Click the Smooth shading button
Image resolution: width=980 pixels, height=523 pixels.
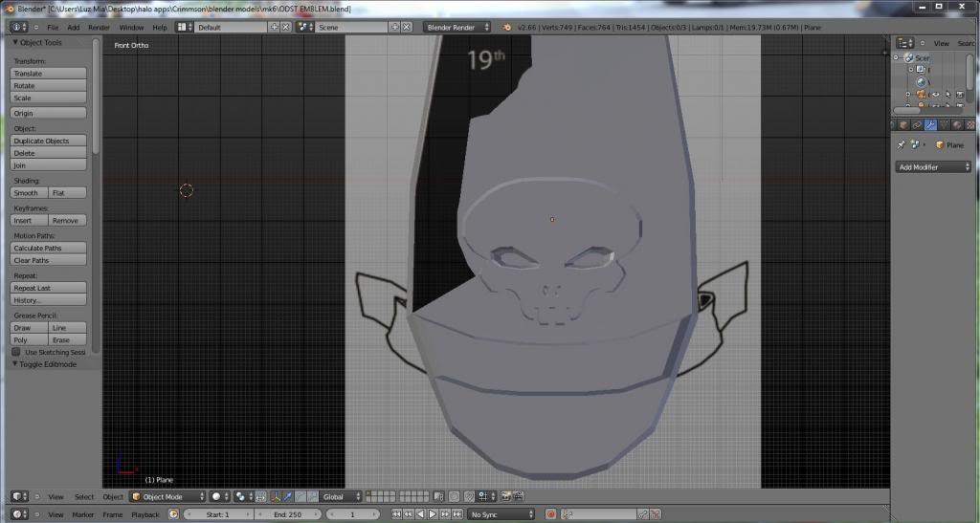[28, 193]
